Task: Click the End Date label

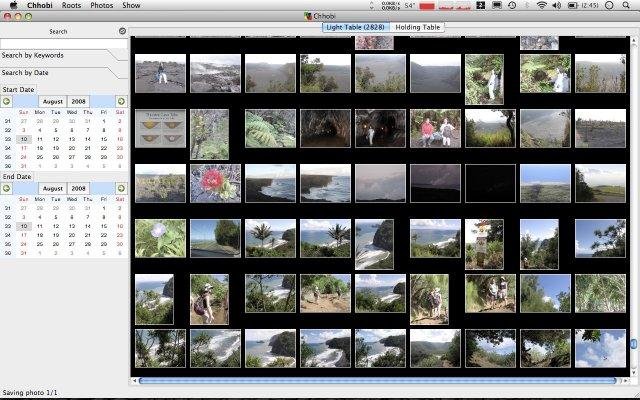Action: point(17,176)
